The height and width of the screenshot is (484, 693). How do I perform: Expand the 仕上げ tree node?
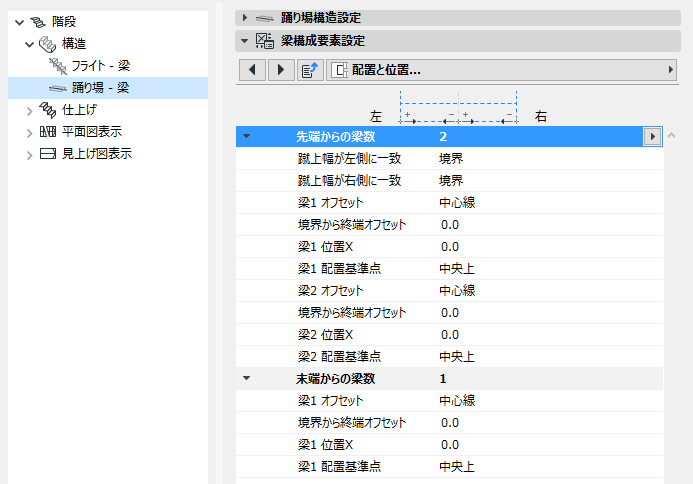click(29, 111)
